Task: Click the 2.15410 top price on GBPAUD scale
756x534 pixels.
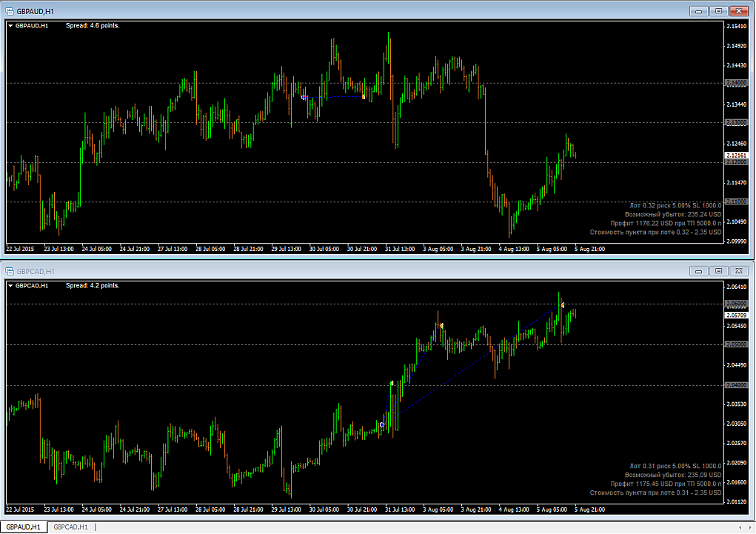Action: point(736,26)
